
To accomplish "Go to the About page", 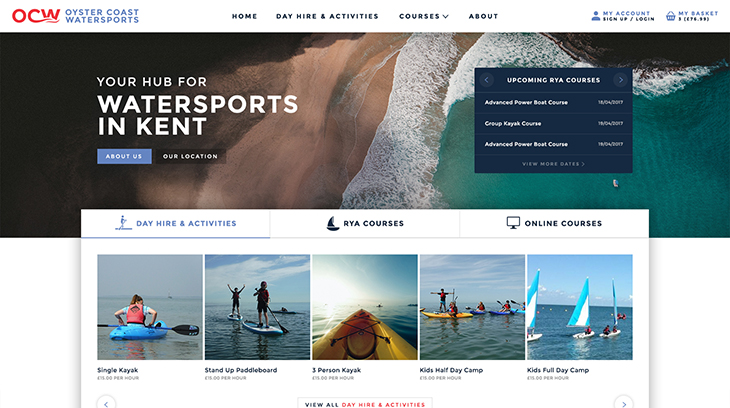I will click(x=483, y=16).
